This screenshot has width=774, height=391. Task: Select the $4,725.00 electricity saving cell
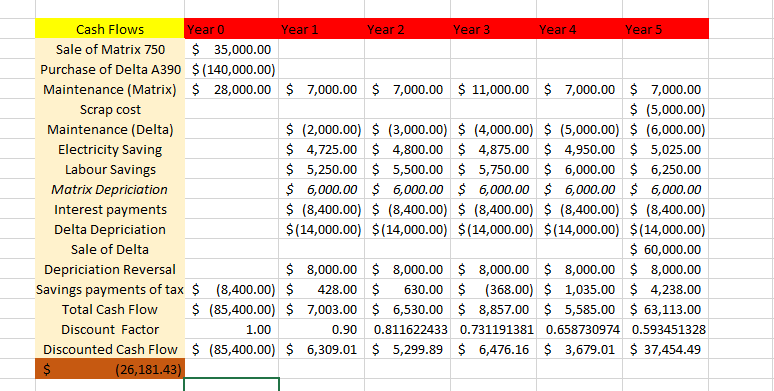pos(321,150)
